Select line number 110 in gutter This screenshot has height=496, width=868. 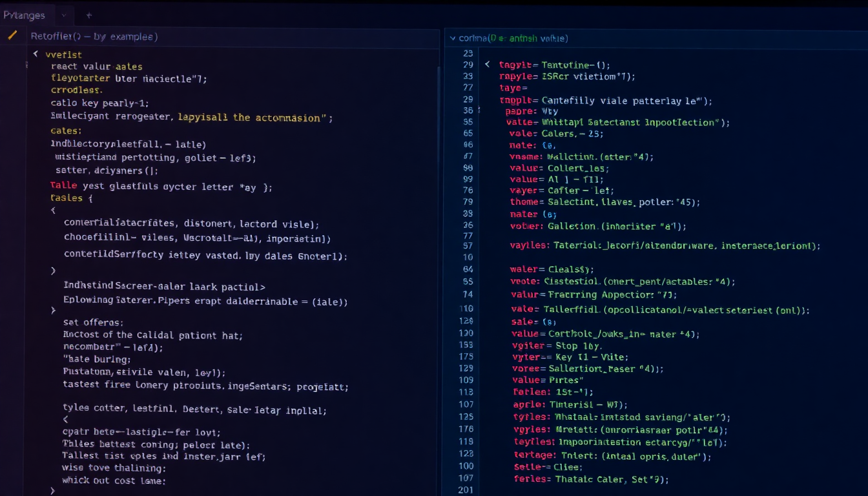(x=466, y=309)
